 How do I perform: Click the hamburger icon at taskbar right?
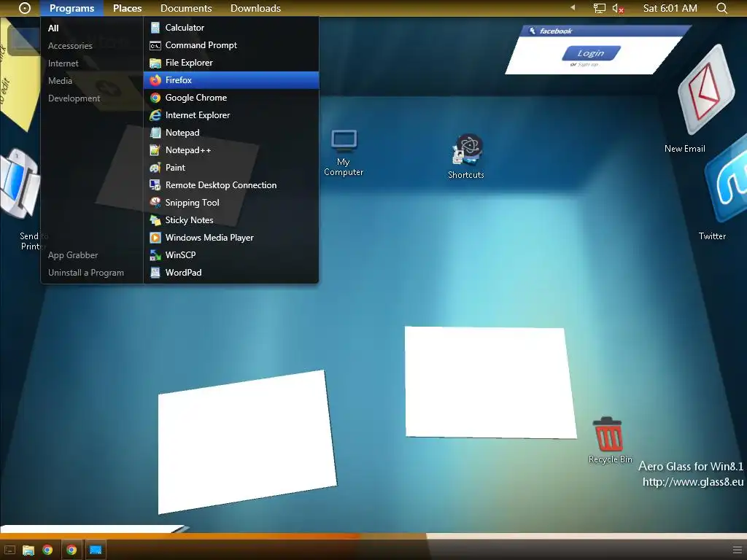(x=737, y=550)
